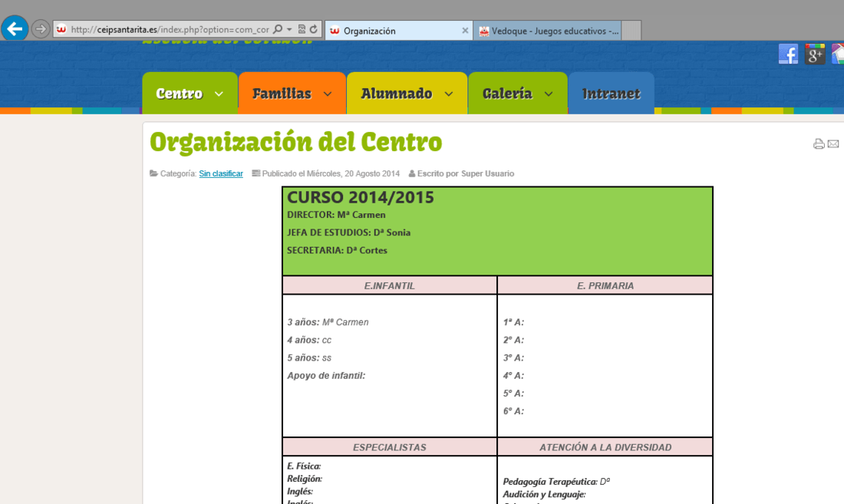This screenshot has width=844, height=504.
Task: Click the site favicon in the address bar
Action: click(61, 29)
